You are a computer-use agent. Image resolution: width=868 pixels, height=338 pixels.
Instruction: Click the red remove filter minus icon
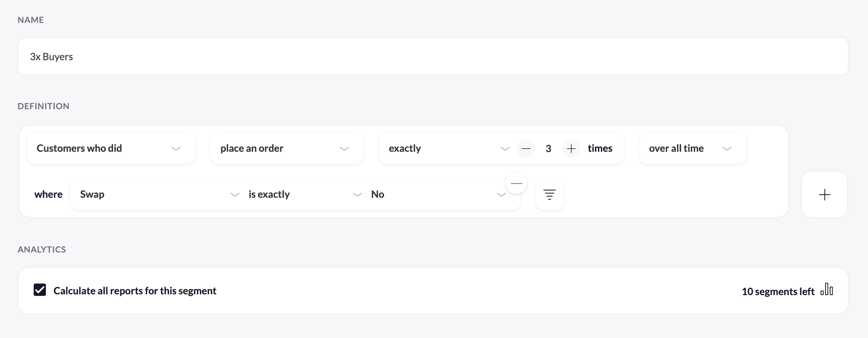coord(516,183)
